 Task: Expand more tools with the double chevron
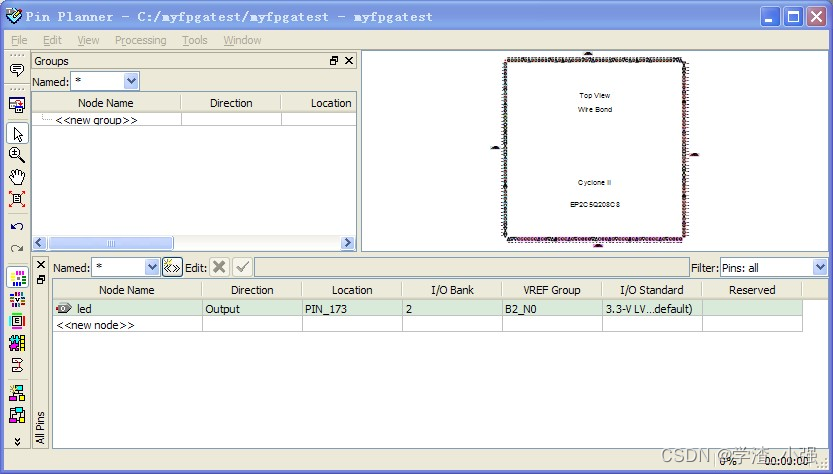[17, 440]
